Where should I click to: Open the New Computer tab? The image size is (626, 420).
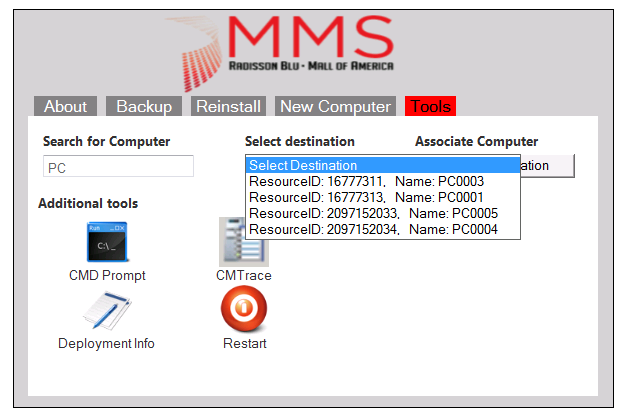(335, 106)
